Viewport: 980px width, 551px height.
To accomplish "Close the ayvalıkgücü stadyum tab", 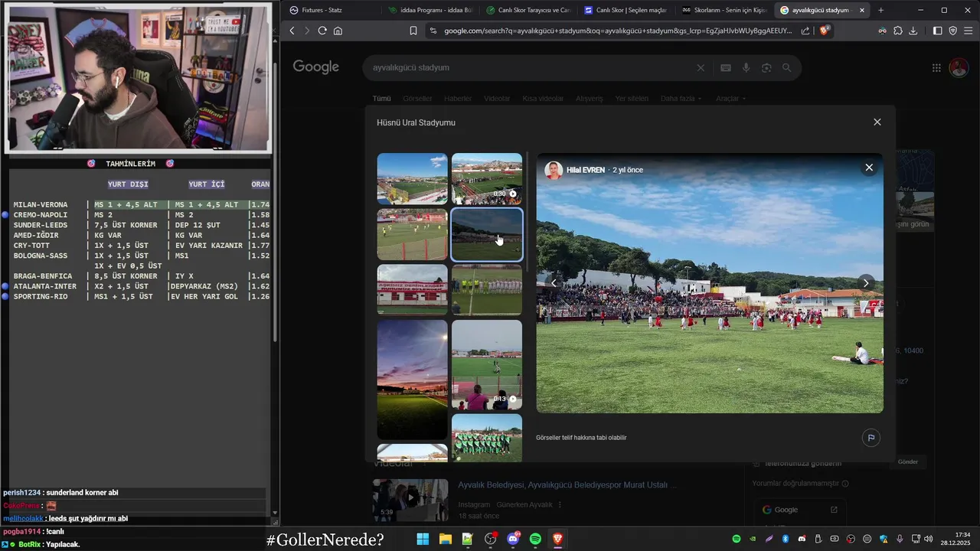I will coord(862,10).
